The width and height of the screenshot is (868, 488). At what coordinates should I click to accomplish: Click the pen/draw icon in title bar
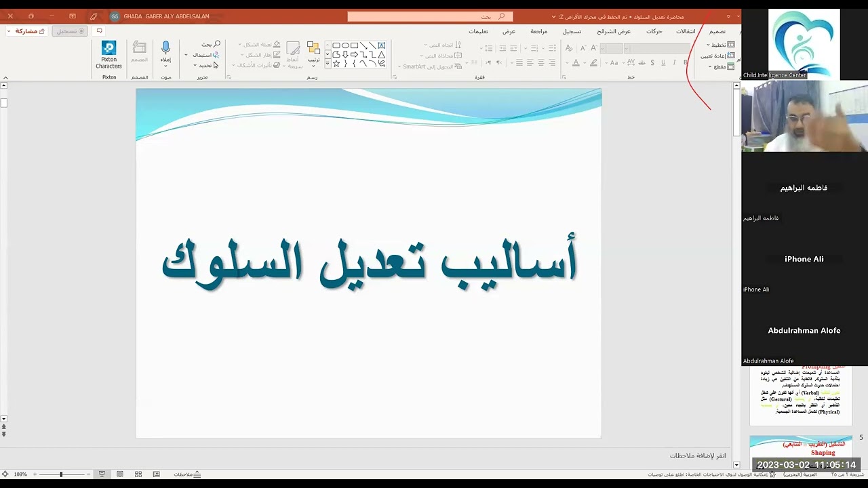coord(94,16)
